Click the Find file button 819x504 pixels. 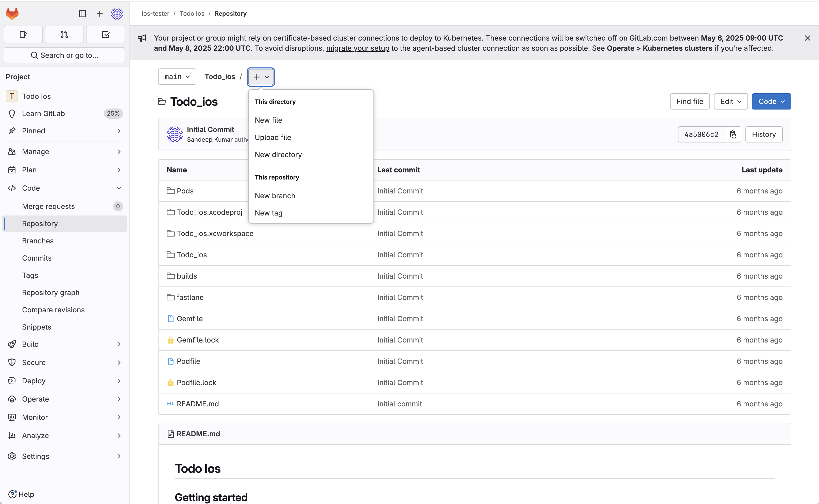click(690, 101)
